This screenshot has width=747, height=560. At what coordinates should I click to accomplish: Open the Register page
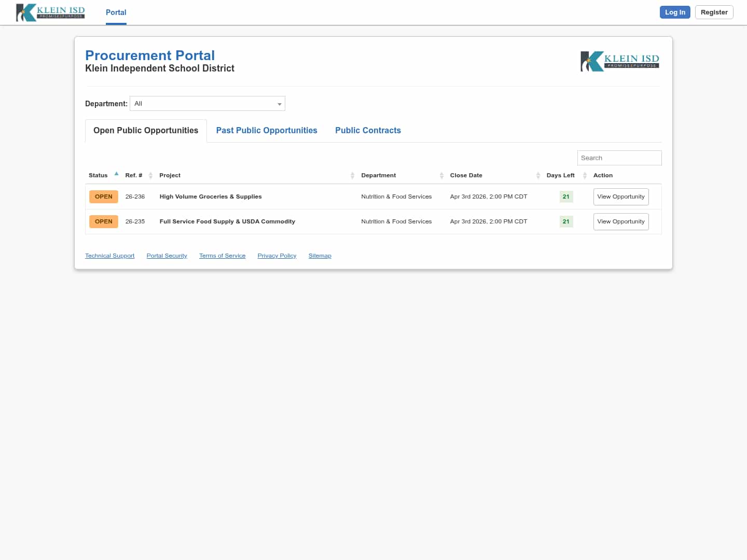714,12
